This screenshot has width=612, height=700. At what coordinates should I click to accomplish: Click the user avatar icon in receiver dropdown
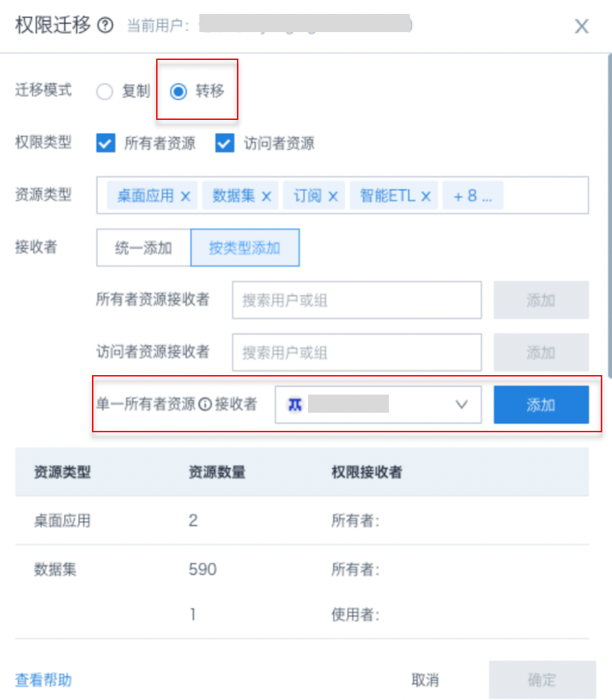(295, 404)
